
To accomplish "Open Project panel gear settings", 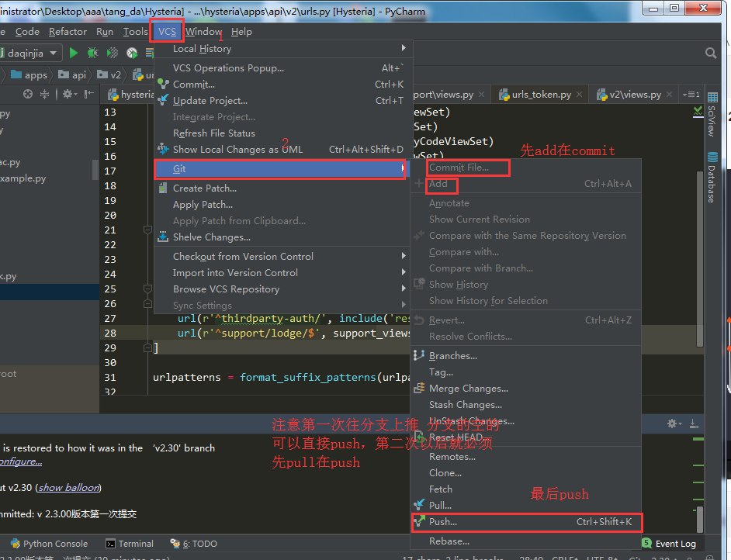I will point(69,94).
